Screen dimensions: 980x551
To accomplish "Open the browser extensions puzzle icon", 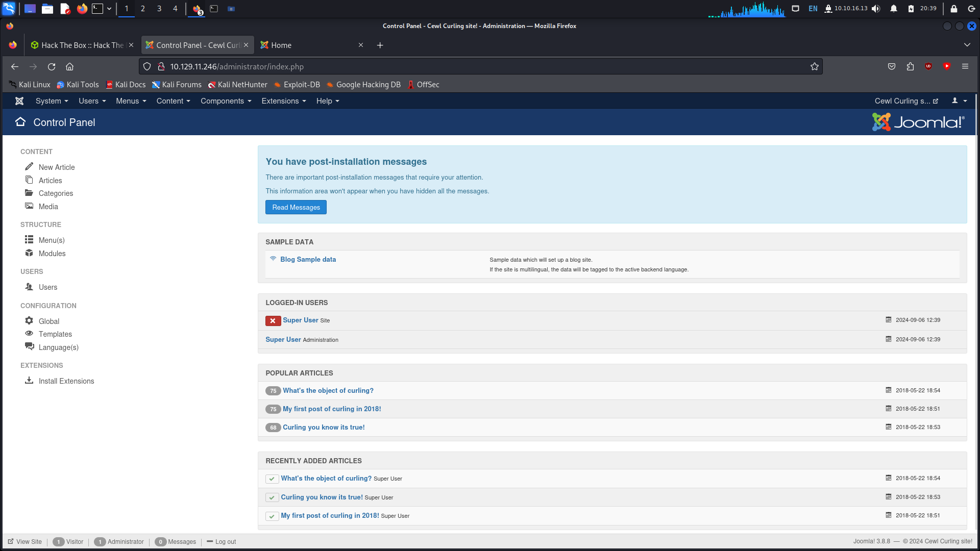I will click(x=910, y=66).
